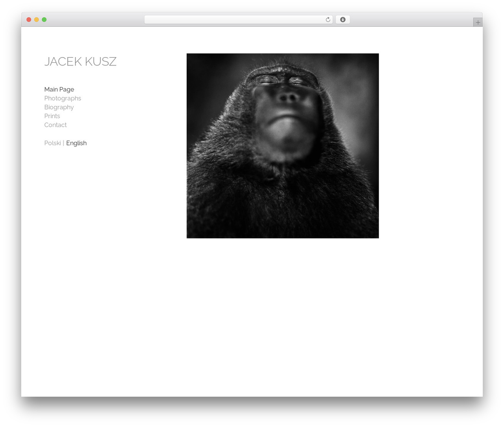This screenshot has width=504, height=427.
Task: Reload the page with the refresh icon
Action: coord(328,20)
